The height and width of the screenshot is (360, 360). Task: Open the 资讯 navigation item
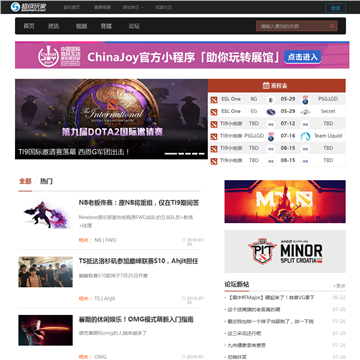tap(53, 26)
